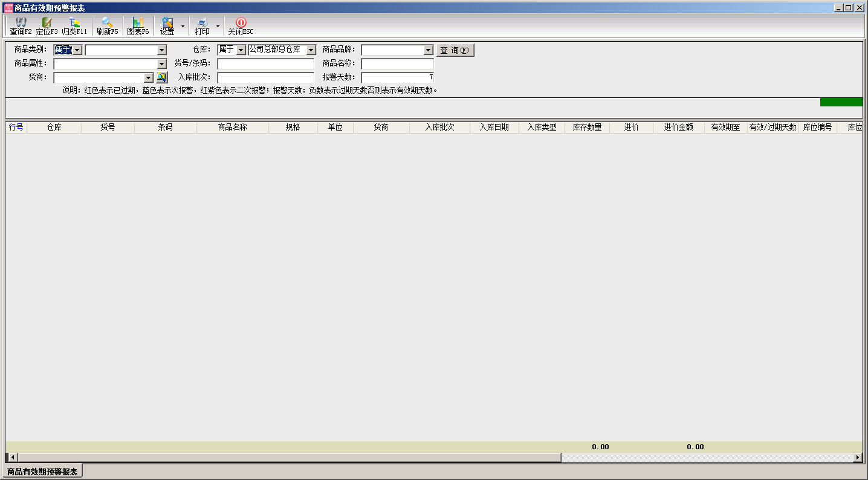
Task: Refresh the report with 刷新F5
Action: pos(107,26)
